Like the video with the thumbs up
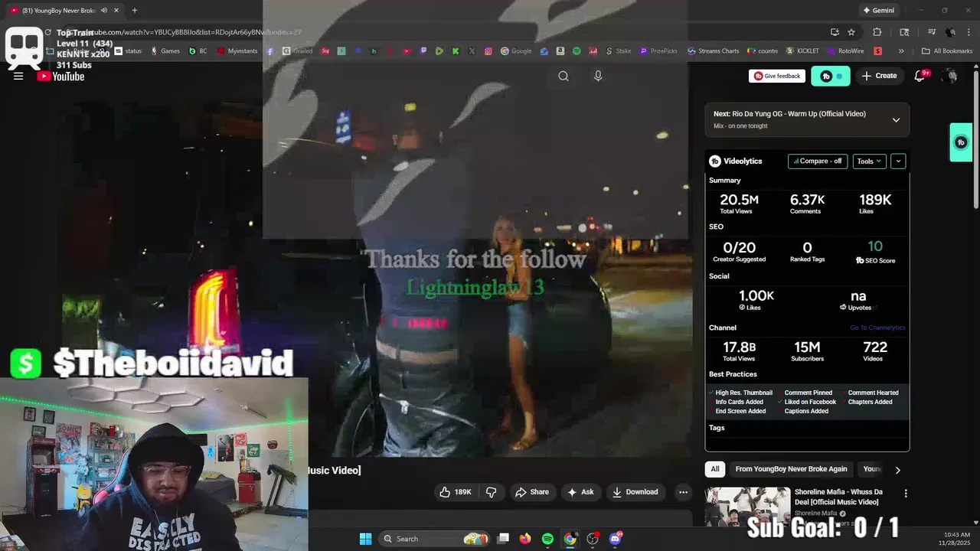Image resolution: width=980 pixels, height=551 pixels. coord(455,492)
